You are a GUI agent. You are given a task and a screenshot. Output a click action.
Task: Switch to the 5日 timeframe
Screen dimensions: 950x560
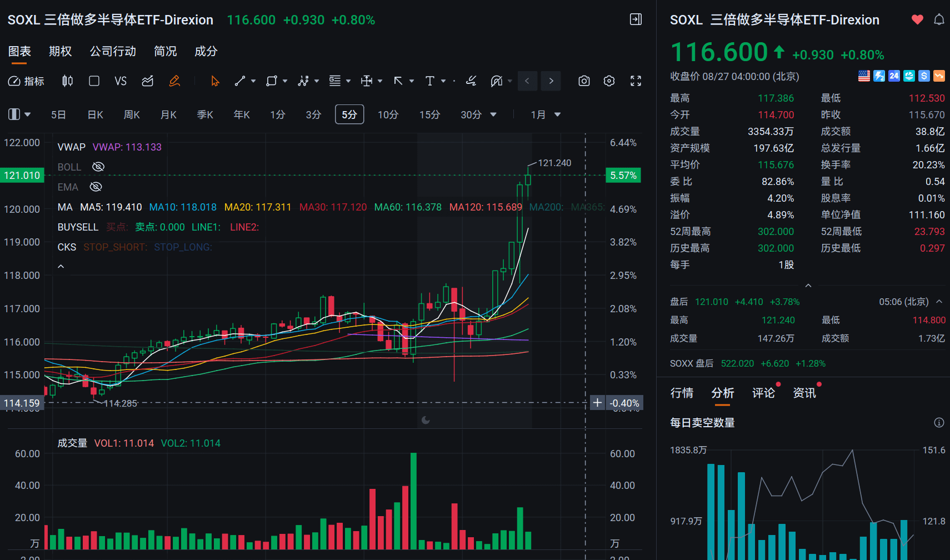coord(58,115)
